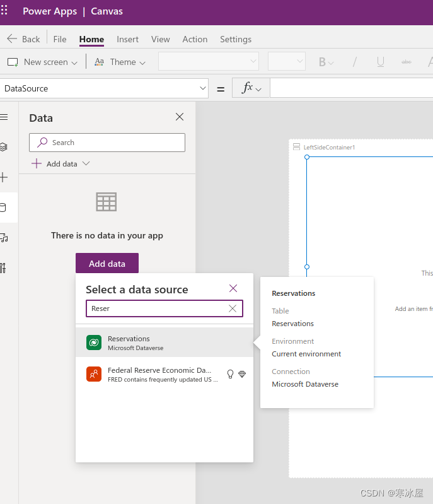The width and height of the screenshot is (433, 504).
Task: Click the red FRED connector icon
Action: [94, 374]
